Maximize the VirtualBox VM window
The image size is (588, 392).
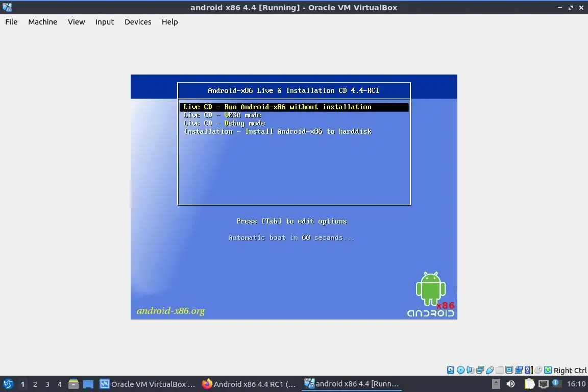570,8
